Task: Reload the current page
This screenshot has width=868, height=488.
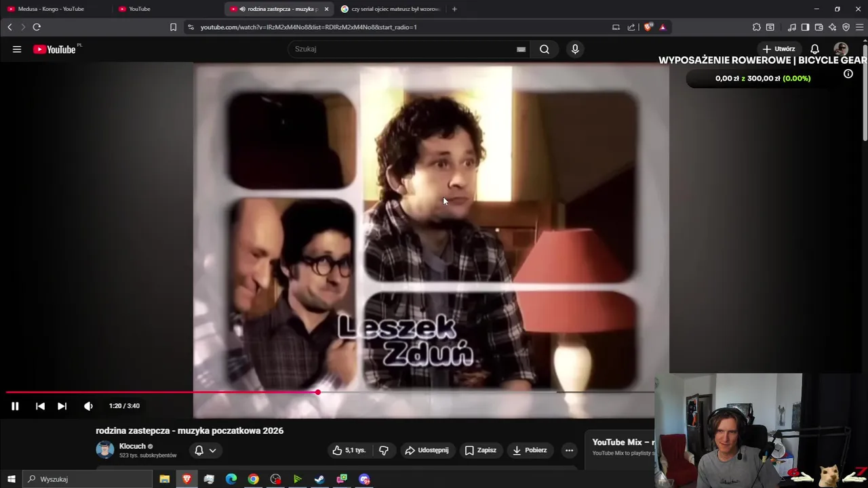Action: (37, 27)
